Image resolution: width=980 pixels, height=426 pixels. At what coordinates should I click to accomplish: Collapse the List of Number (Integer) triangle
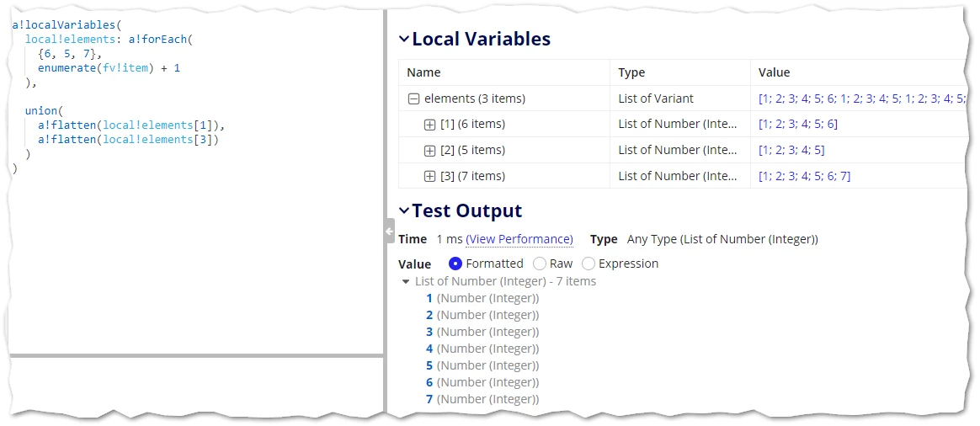[407, 282]
